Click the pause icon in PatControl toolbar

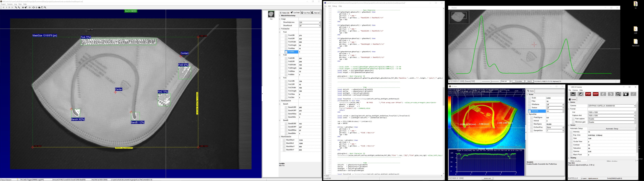9,8
